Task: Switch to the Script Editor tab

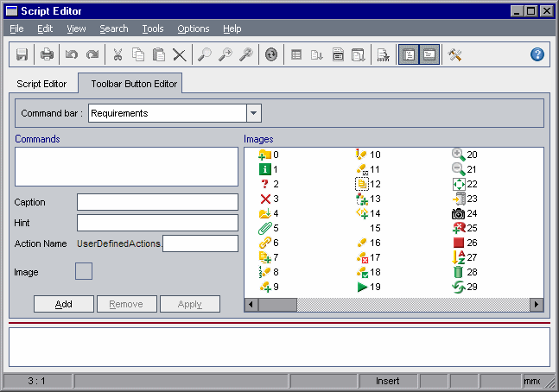Action: coord(43,84)
